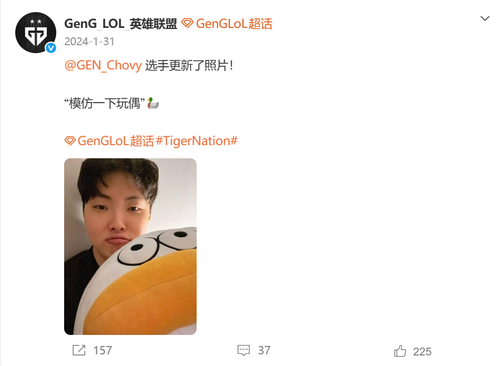500x366 pixels.
Task: Click the diamond icon before the lower GenGLoL超话
Action: [x=70, y=141]
